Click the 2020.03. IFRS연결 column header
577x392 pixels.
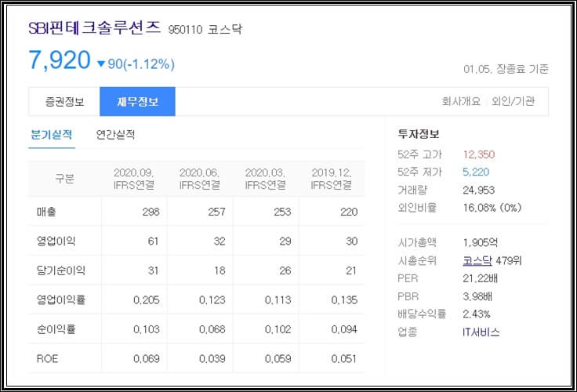tap(265, 179)
